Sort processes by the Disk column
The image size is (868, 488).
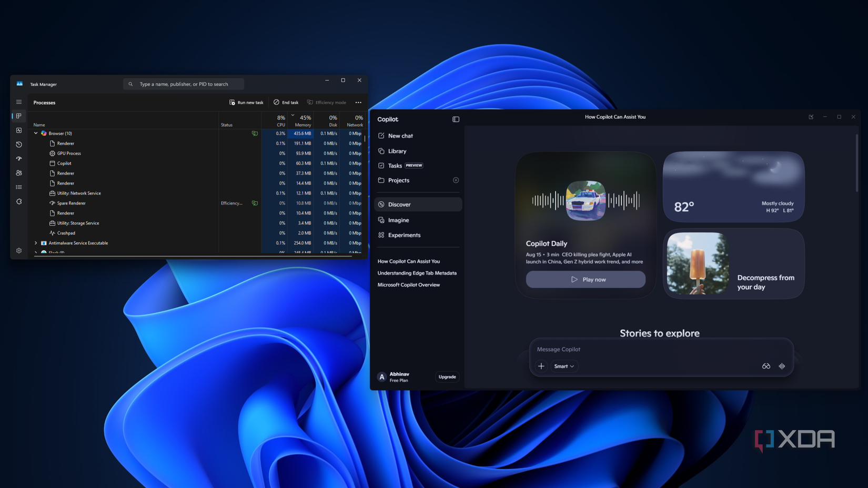[x=327, y=120]
